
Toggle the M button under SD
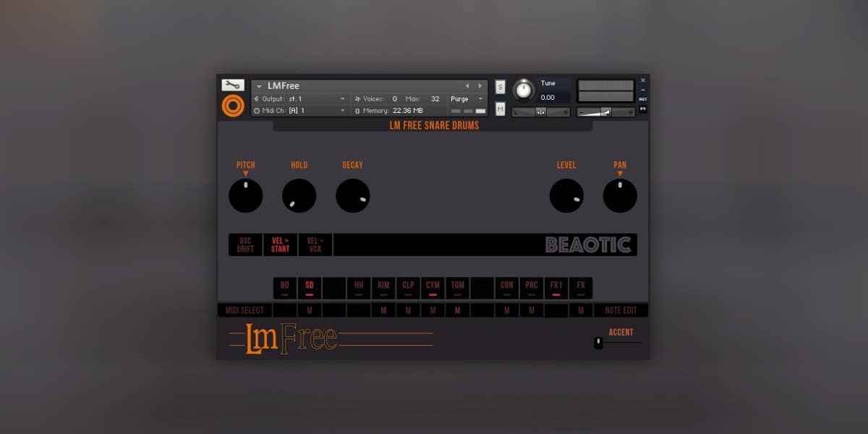point(310,310)
